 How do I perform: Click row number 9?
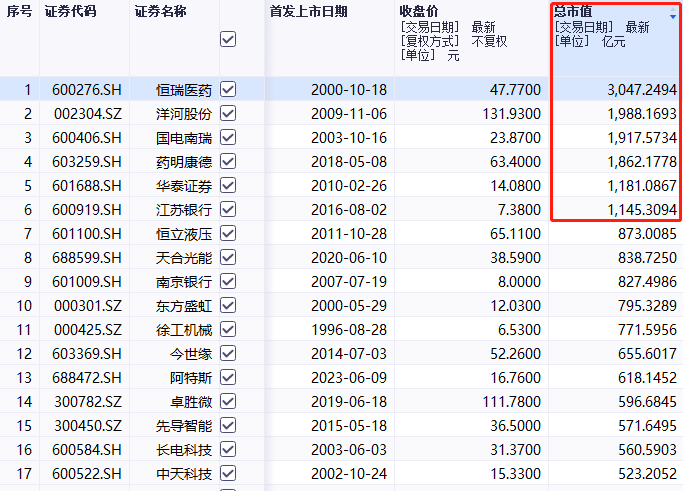tap(28, 281)
